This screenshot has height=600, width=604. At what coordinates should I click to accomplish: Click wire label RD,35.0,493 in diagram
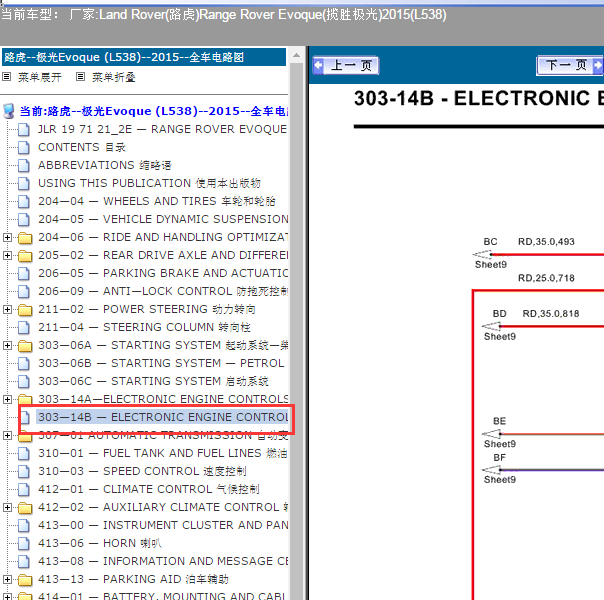546,242
